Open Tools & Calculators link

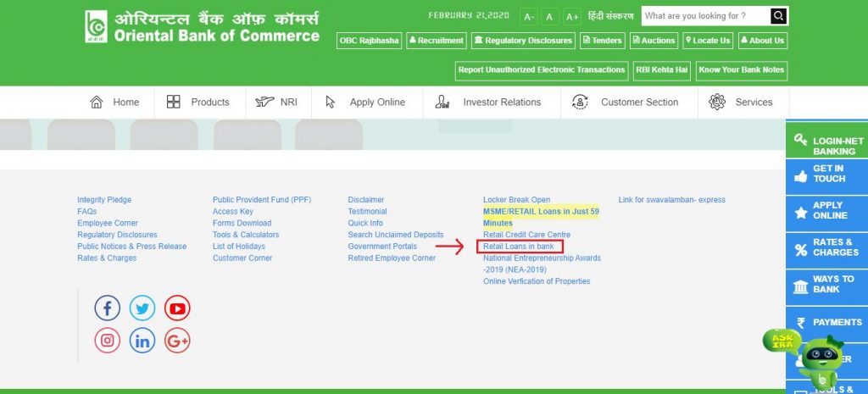pos(246,235)
